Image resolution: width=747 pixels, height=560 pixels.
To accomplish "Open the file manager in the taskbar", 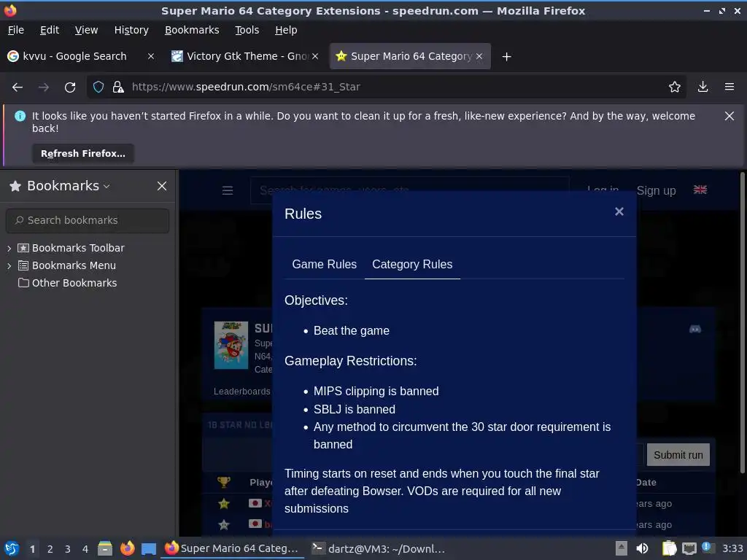I will coord(105,548).
